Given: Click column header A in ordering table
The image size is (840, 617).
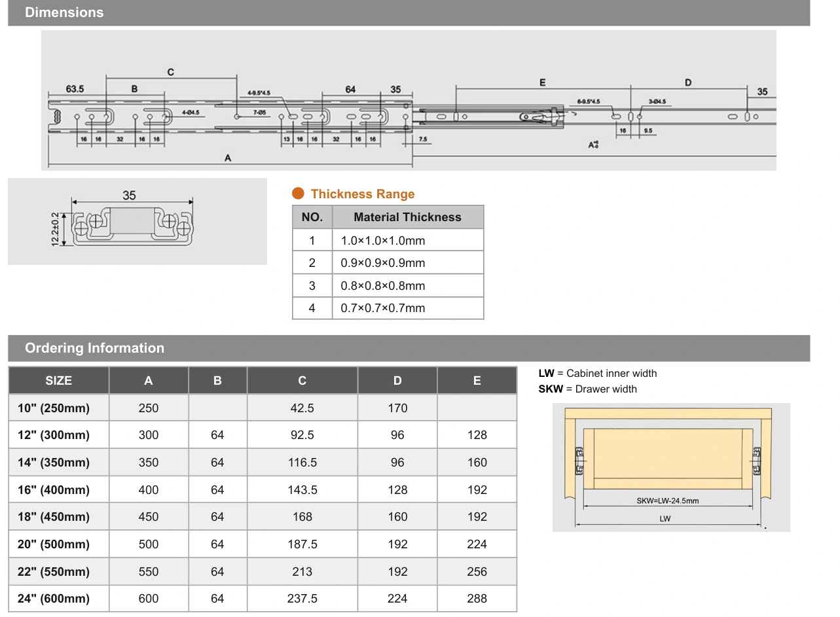Looking at the screenshot, I should [149, 380].
